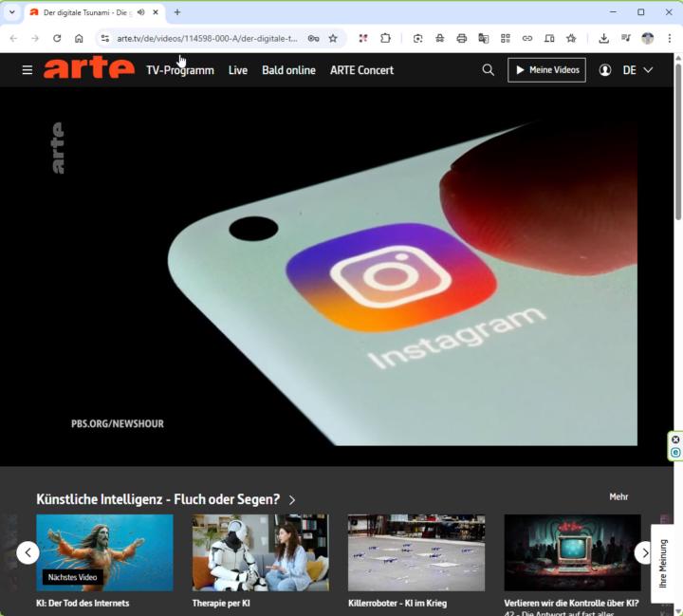Click the printer icon in toolbar
This screenshot has height=616, width=683.
(x=462, y=38)
